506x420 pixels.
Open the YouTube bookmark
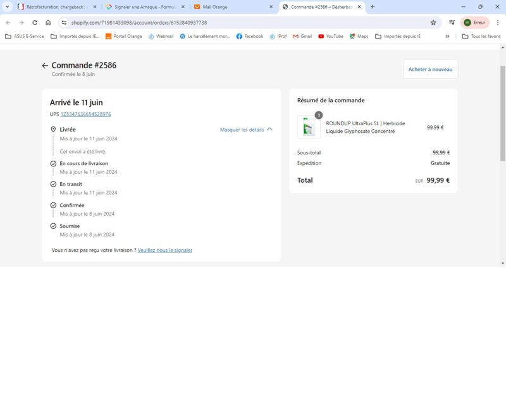coord(331,37)
